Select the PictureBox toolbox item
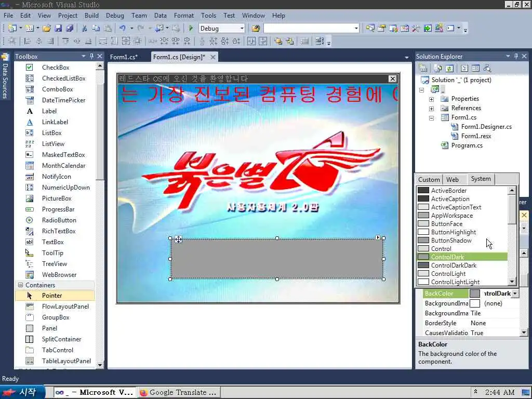532x399 pixels. (x=54, y=198)
